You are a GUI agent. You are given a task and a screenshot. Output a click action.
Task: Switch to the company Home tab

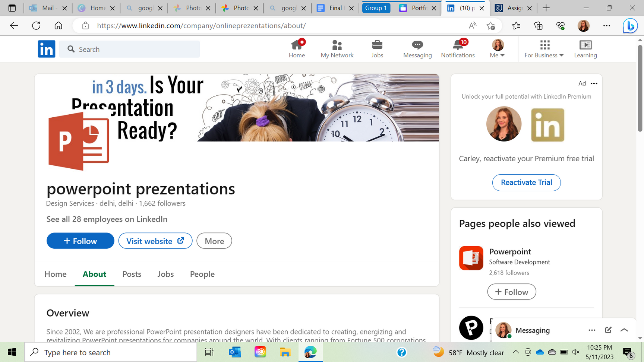(56, 274)
